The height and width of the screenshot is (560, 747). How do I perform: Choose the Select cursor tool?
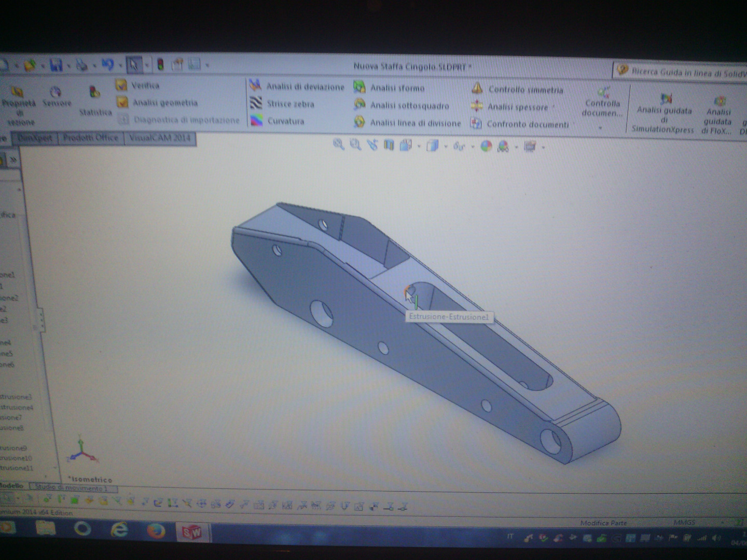(134, 64)
